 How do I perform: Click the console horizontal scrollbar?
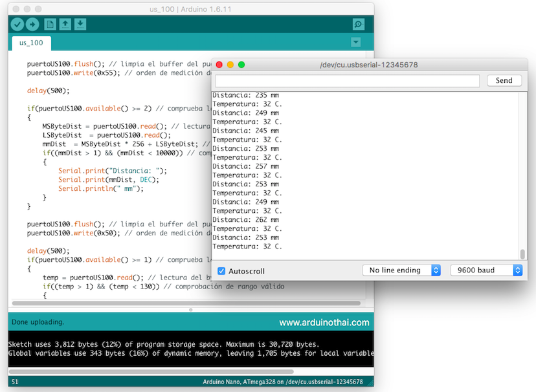[151, 371]
